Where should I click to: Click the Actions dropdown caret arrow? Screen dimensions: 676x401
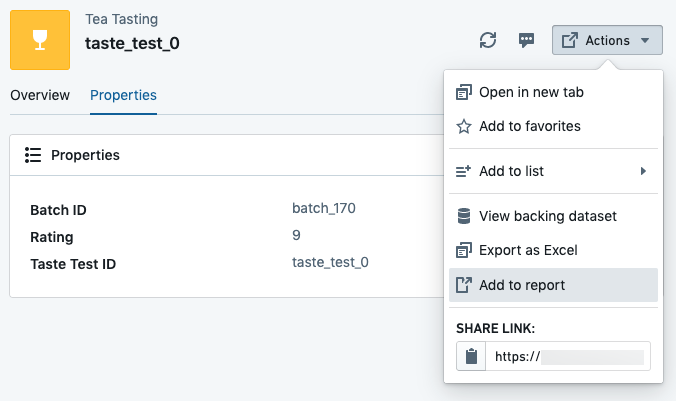click(645, 41)
